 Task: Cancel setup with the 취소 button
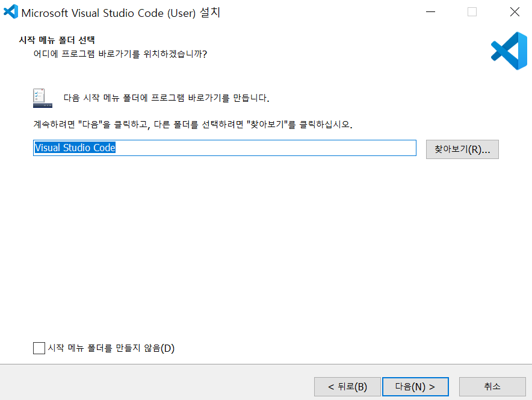pos(492,386)
